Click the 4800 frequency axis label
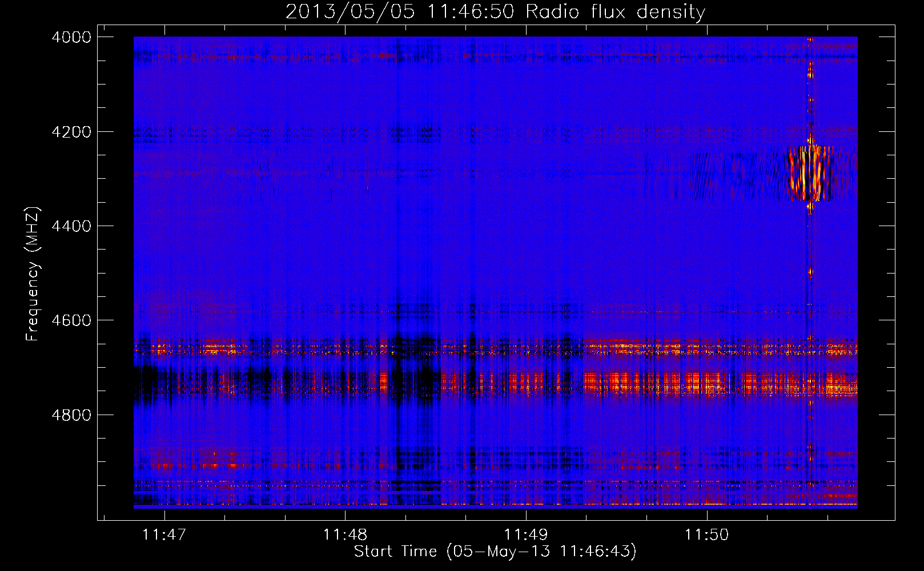The height and width of the screenshot is (571, 924). (x=71, y=415)
